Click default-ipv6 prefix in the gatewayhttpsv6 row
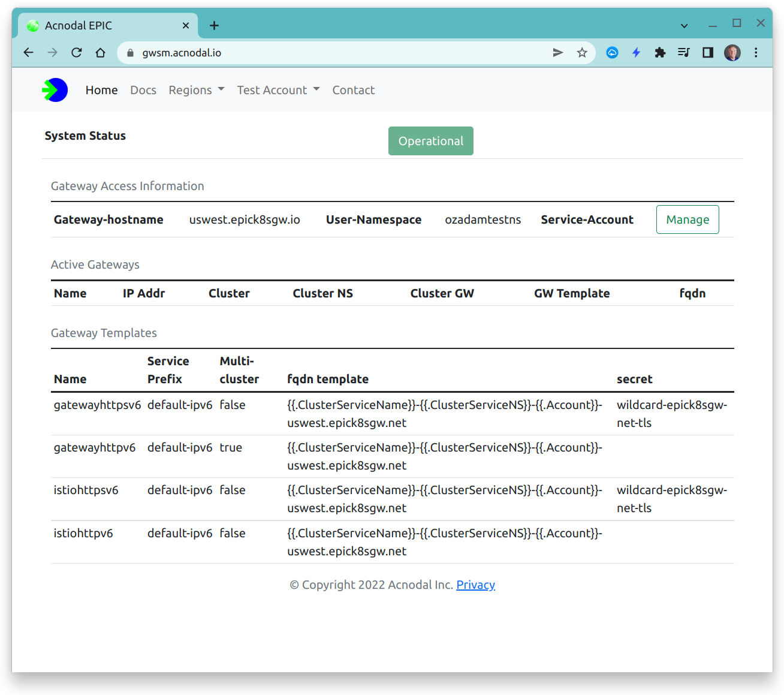The width and height of the screenshot is (784, 695). [180, 405]
